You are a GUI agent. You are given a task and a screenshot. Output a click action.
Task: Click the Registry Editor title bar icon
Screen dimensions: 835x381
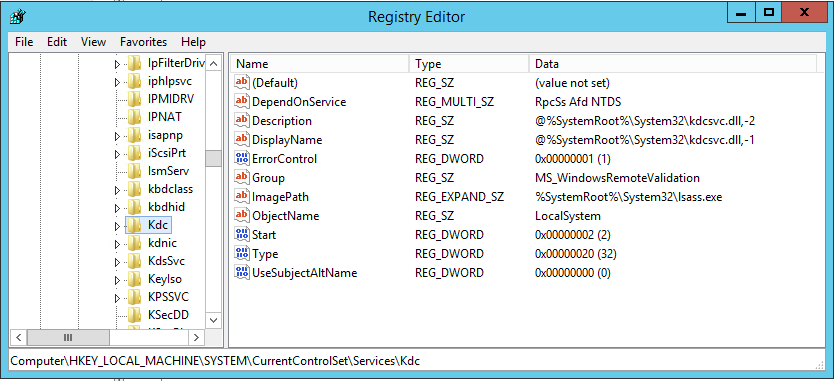coord(17,17)
